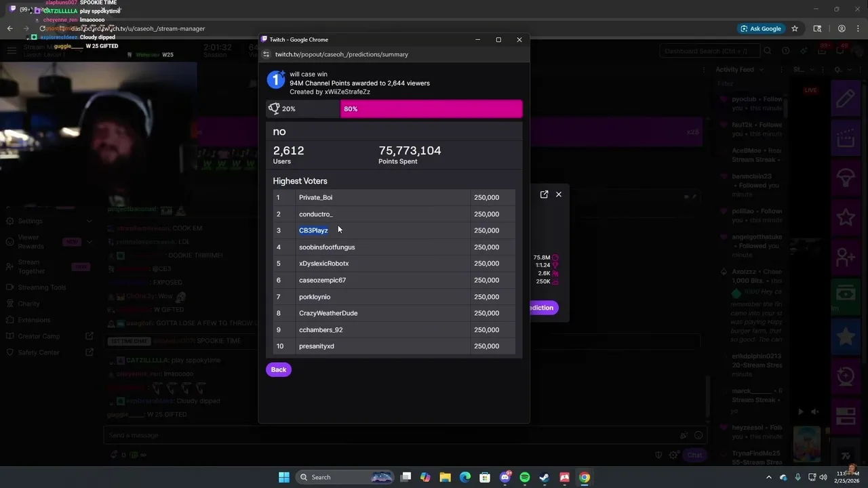868x488 pixels.
Task: Click the star quick action tile
Action: (846, 218)
